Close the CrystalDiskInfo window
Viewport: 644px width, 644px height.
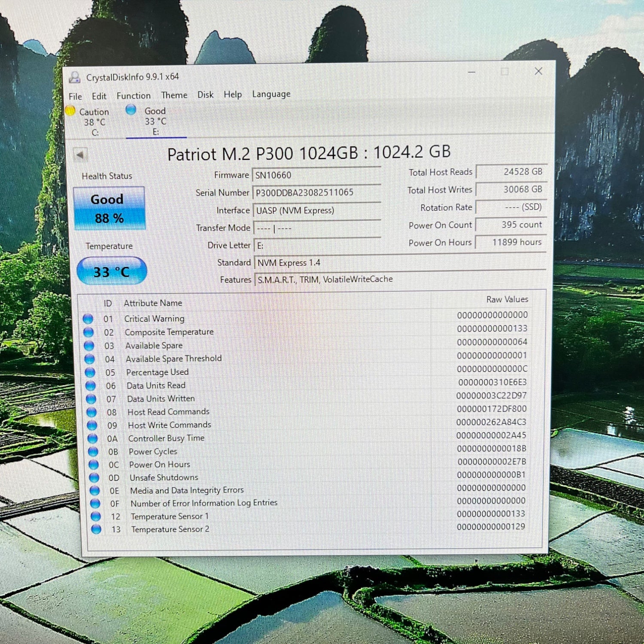(x=538, y=71)
